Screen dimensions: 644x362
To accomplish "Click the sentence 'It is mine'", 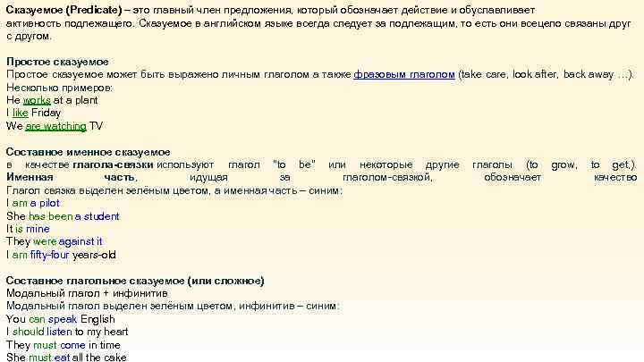I will 28,229.
